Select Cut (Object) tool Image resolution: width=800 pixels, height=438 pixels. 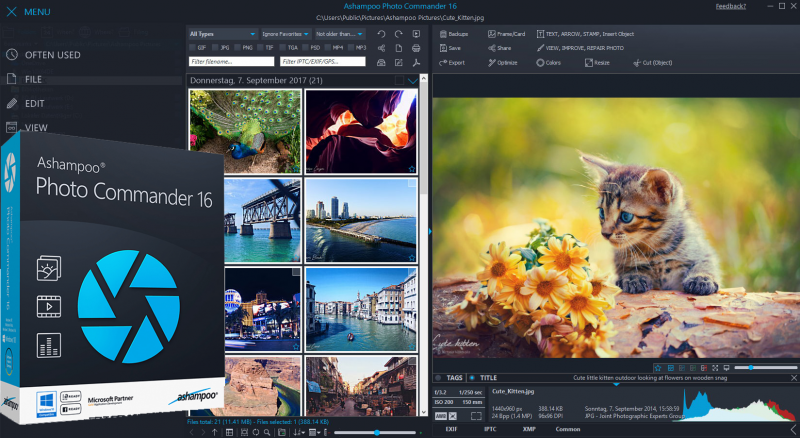click(653, 63)
